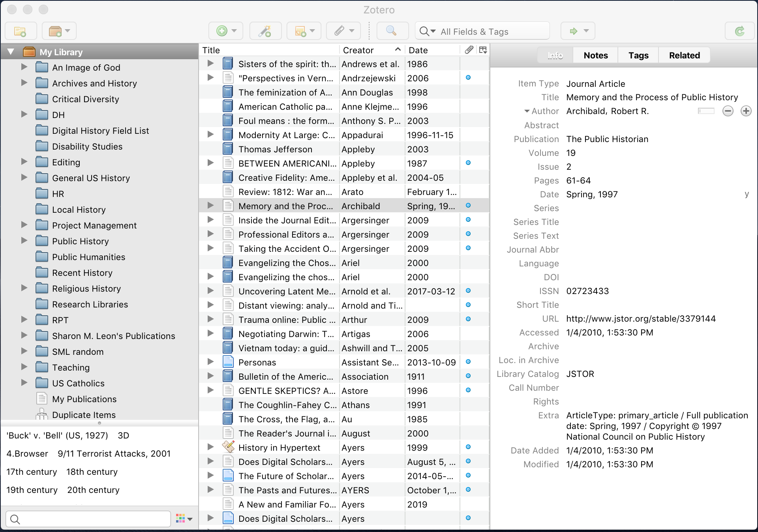Click the Sync with Zotero icon

(x=739, y=31)
